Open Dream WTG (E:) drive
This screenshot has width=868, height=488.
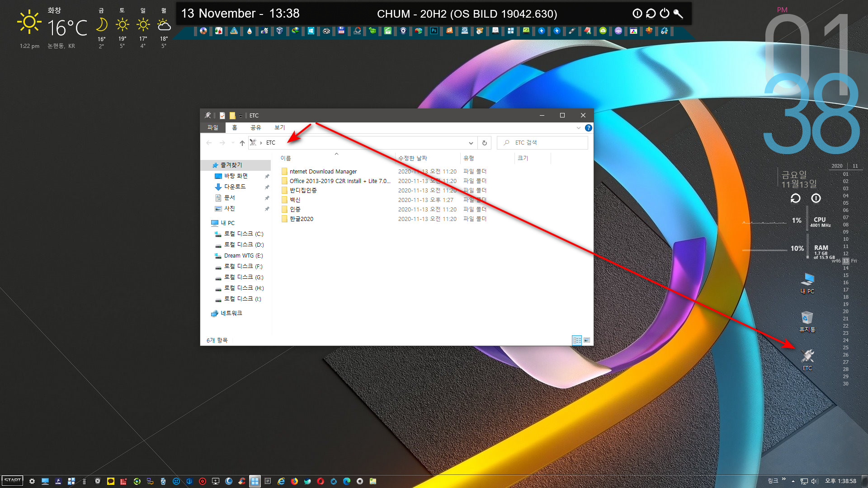243,256
